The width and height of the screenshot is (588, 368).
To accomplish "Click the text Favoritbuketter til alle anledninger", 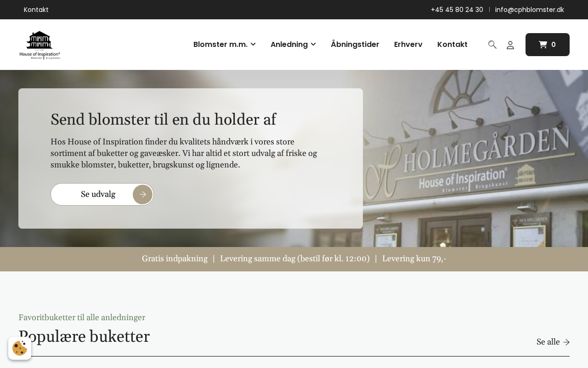I will click(82, 317).
